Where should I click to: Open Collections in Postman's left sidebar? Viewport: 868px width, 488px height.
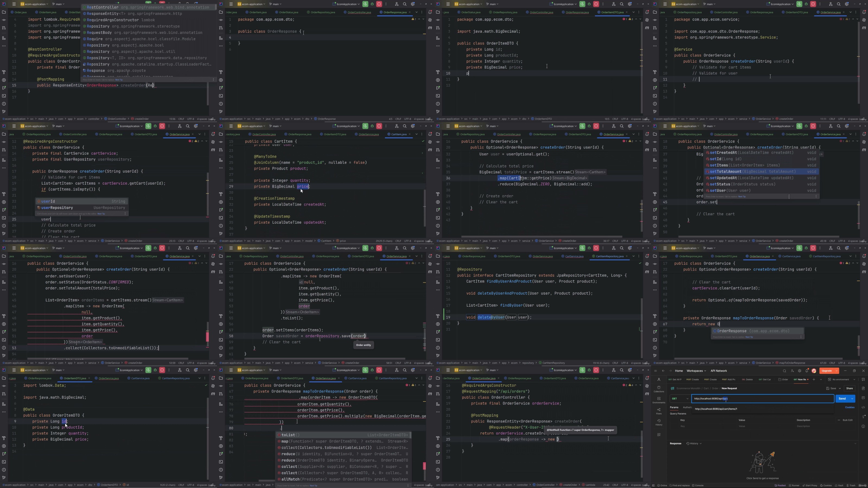pos(659,389)
